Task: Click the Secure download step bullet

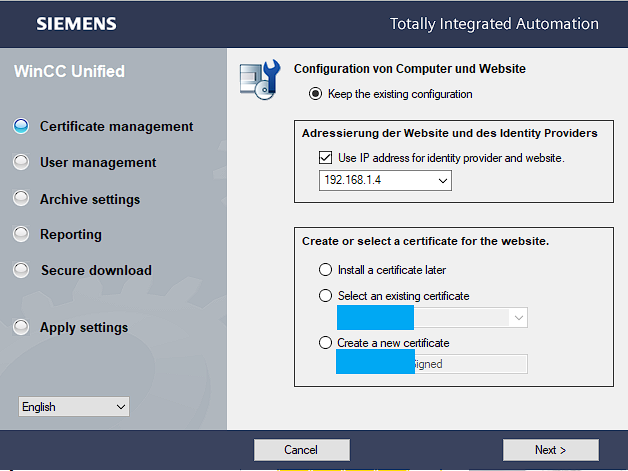Action: coord(21,270)
